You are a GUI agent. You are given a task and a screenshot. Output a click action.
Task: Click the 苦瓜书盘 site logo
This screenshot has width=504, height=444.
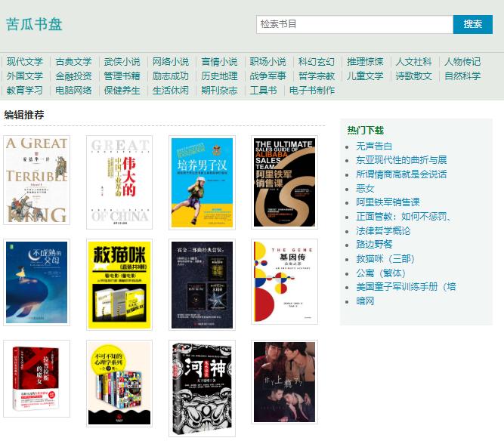pos(34,24)
